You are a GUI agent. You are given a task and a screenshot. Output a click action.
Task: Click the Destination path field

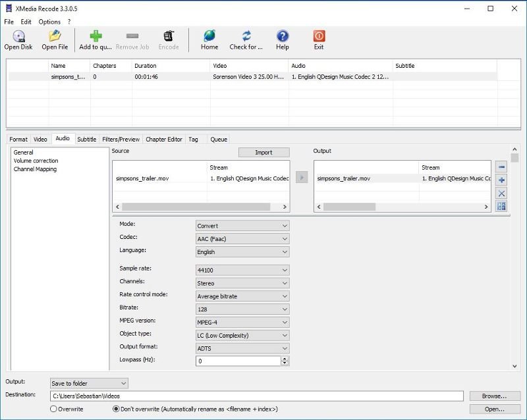point(257,396)
